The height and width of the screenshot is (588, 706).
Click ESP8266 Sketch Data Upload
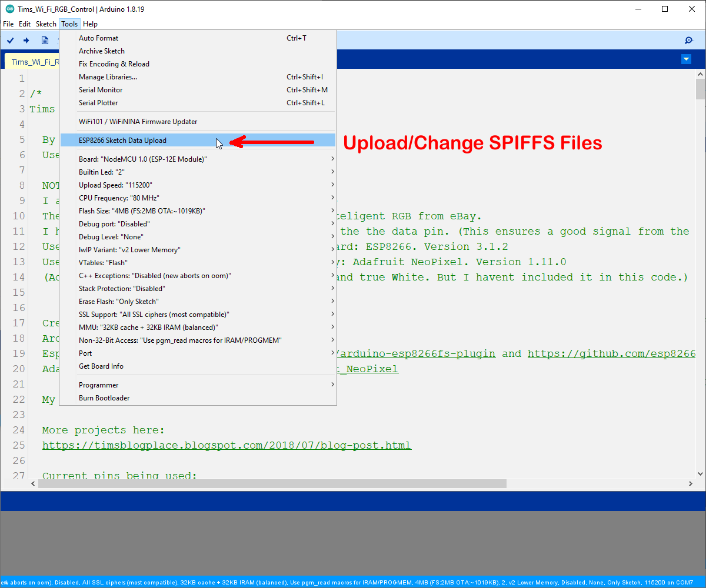click(x=198, y=141)
